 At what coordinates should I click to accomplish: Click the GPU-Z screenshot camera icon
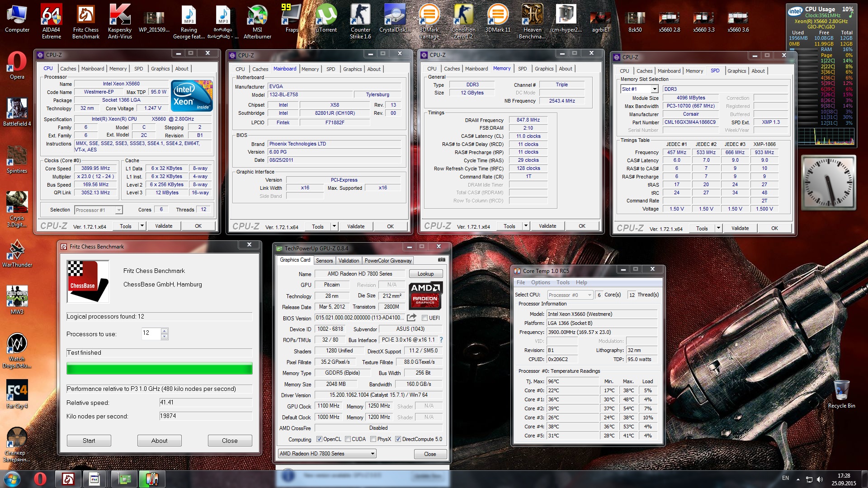[x=442, y=260]
